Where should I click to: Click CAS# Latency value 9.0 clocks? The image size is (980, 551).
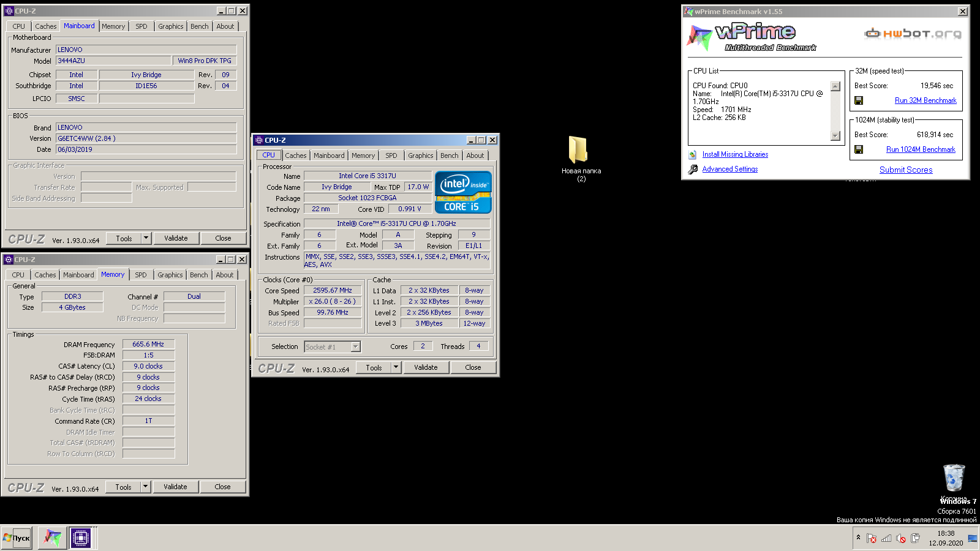coord(148,366)
